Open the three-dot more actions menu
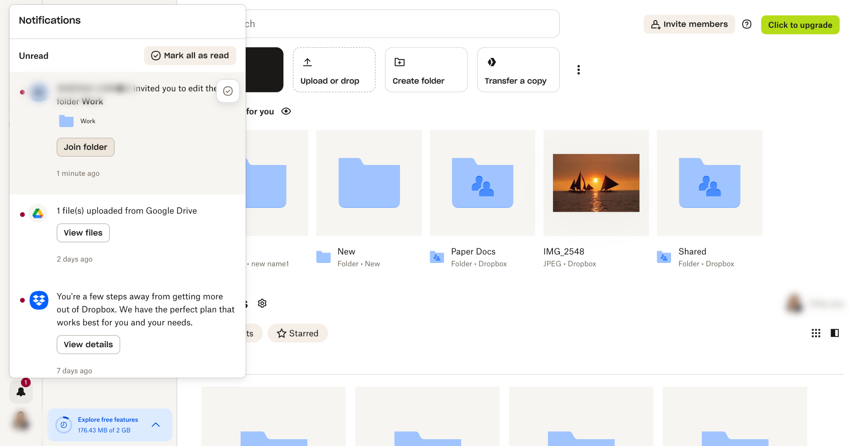The height and width of the screenshot is (446, 868). pos(578,70)
